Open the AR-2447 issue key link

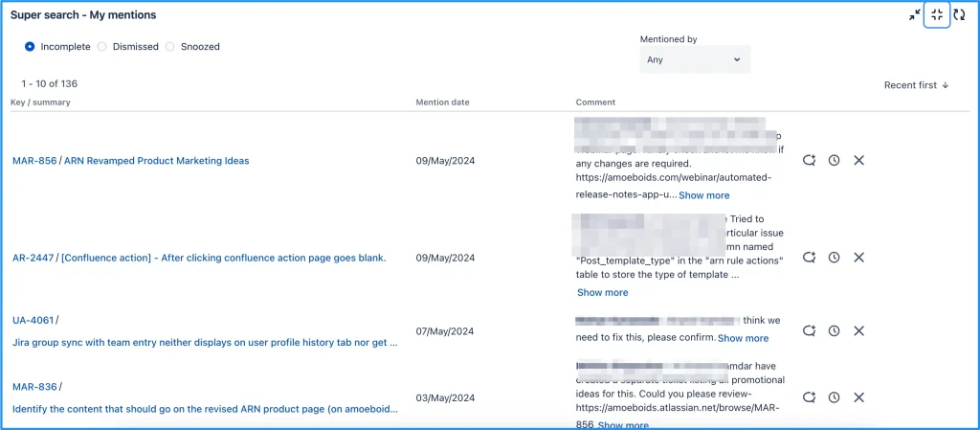pos(33,258)
